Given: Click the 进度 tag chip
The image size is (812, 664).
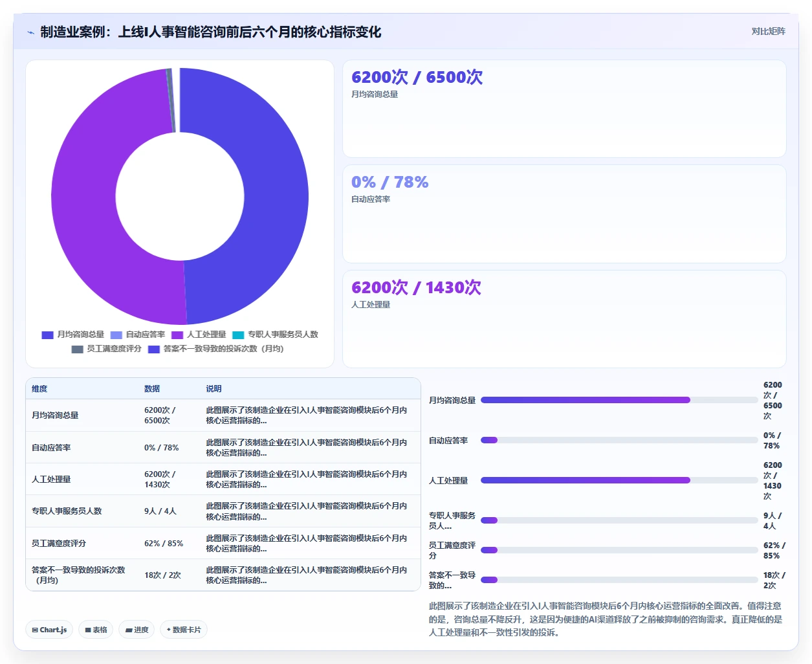Looking at the screenshot, I should (137, 630).
